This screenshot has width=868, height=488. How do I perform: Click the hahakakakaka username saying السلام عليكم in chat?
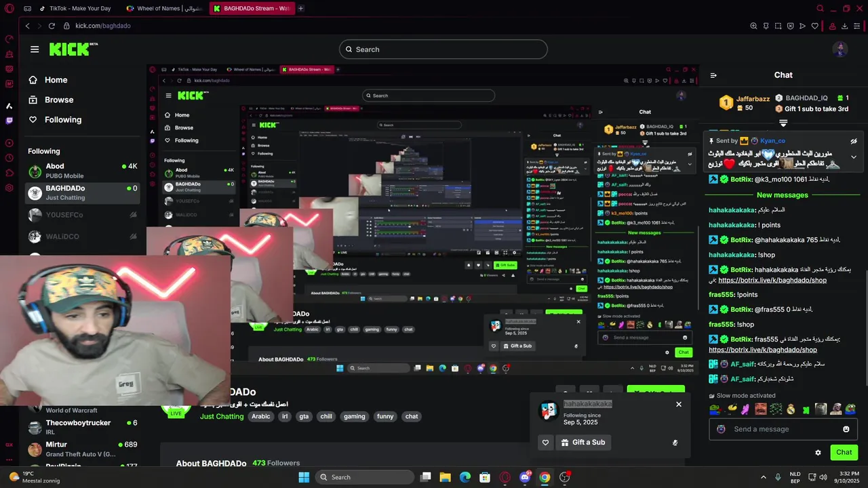point(732,210)
